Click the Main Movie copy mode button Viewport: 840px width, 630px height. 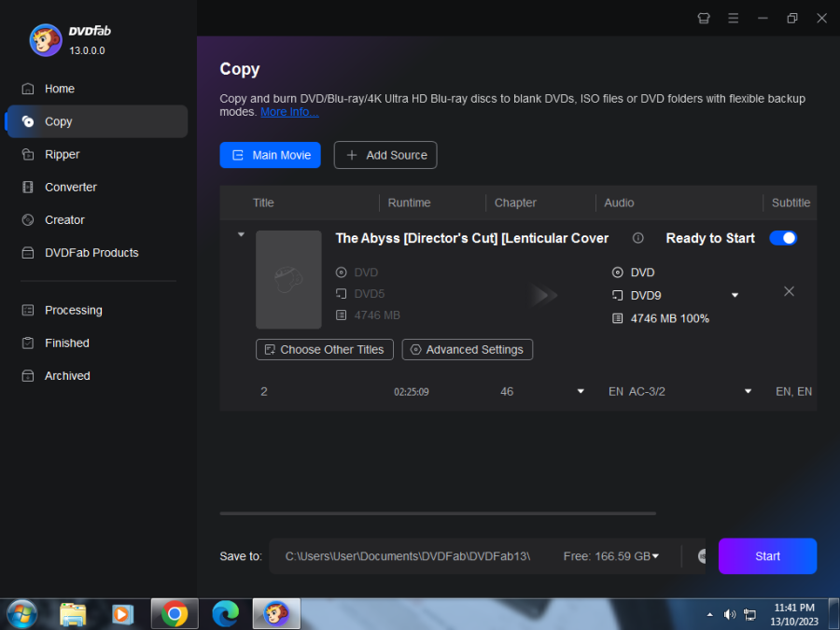(270, 155)
